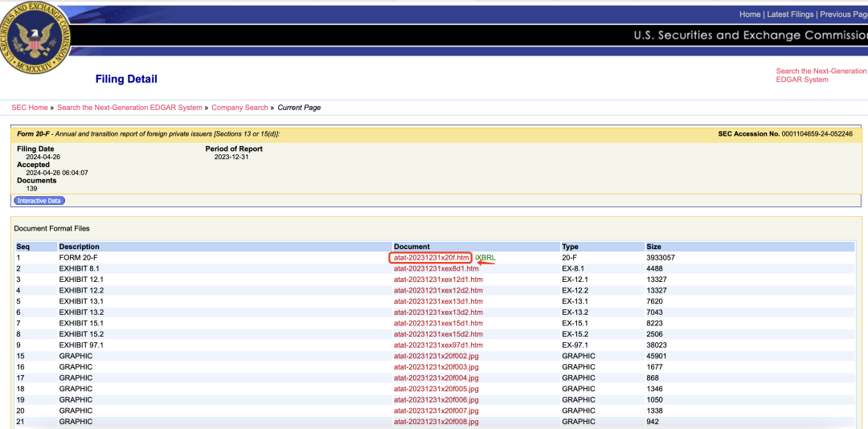
Task: Open the Home link in top bar
Action: 750,14
